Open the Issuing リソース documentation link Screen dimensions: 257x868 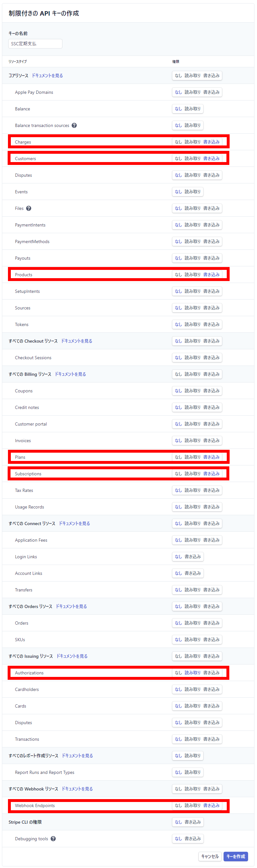[72, 656]
